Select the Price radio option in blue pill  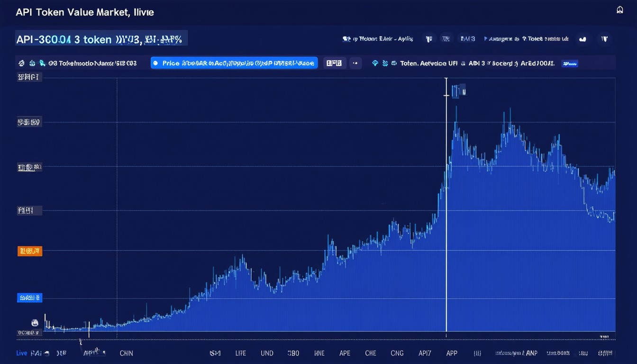[x=156, y=63]
